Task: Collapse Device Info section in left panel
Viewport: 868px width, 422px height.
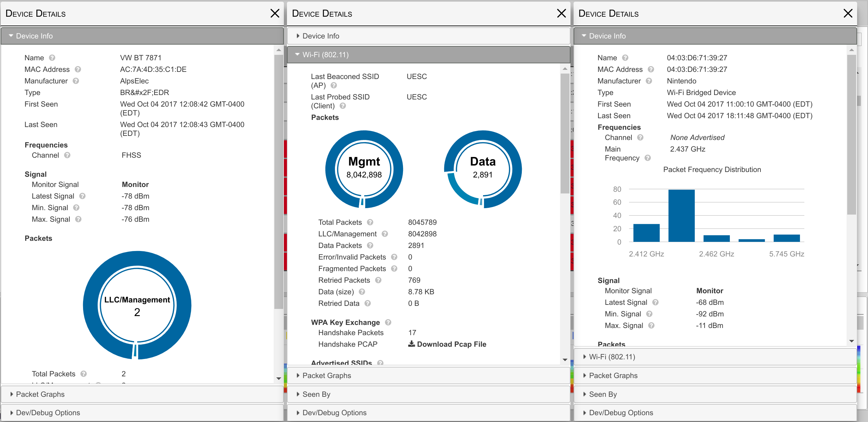Action: (x=34, y=36)
